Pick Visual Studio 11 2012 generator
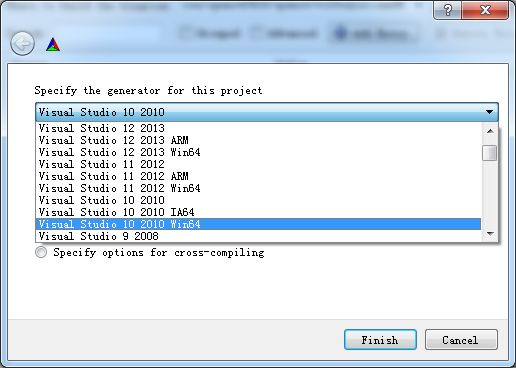The width and height of the screenshot is (516, 368). point(258,164)
